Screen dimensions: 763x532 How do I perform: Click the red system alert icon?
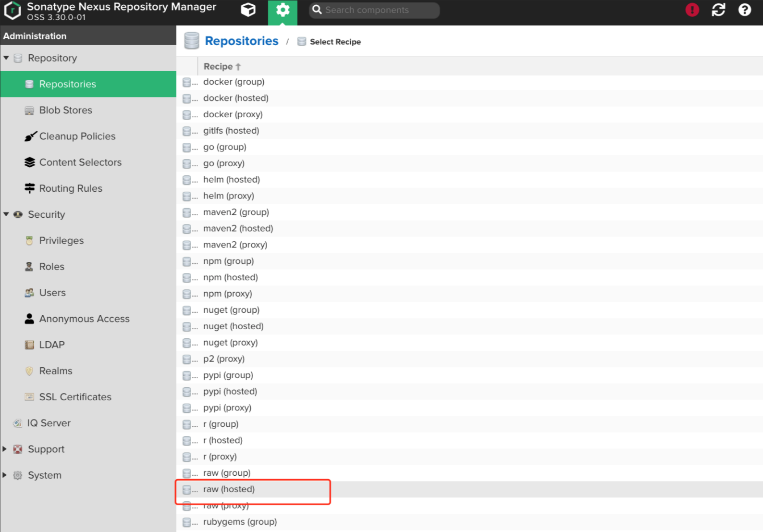point(692,10)
